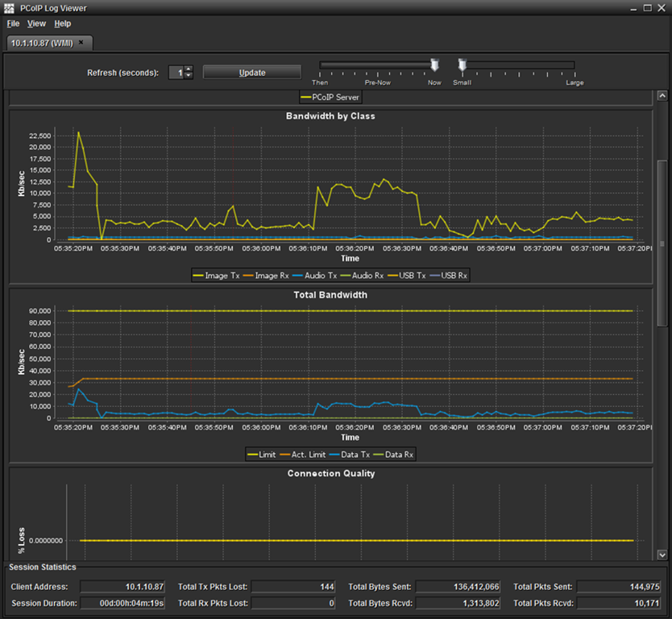The width and height of the screenshot is (672, 619).
Task: Decrease the refresh seconds with down arrow
Action: [189, 76]
